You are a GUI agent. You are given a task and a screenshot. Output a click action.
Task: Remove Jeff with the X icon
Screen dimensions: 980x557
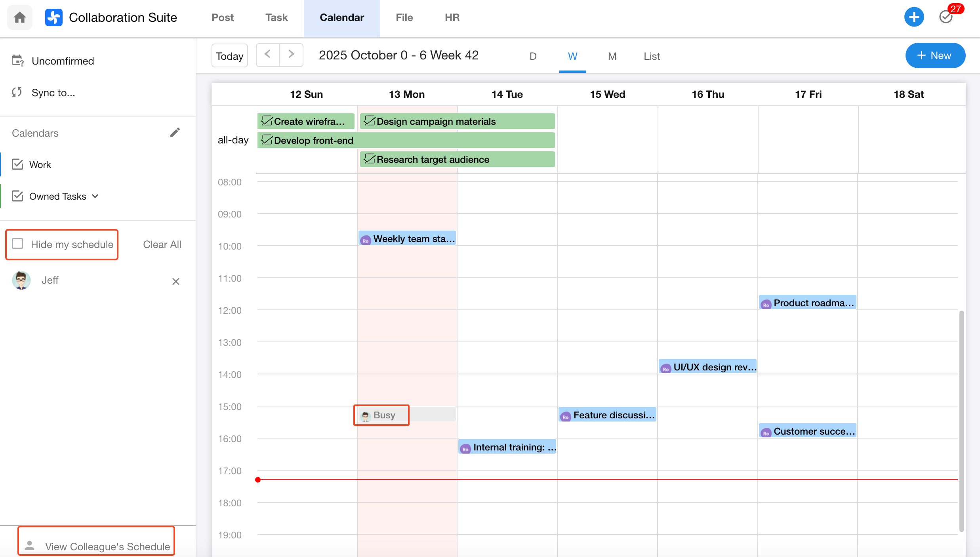click(176, 281)
